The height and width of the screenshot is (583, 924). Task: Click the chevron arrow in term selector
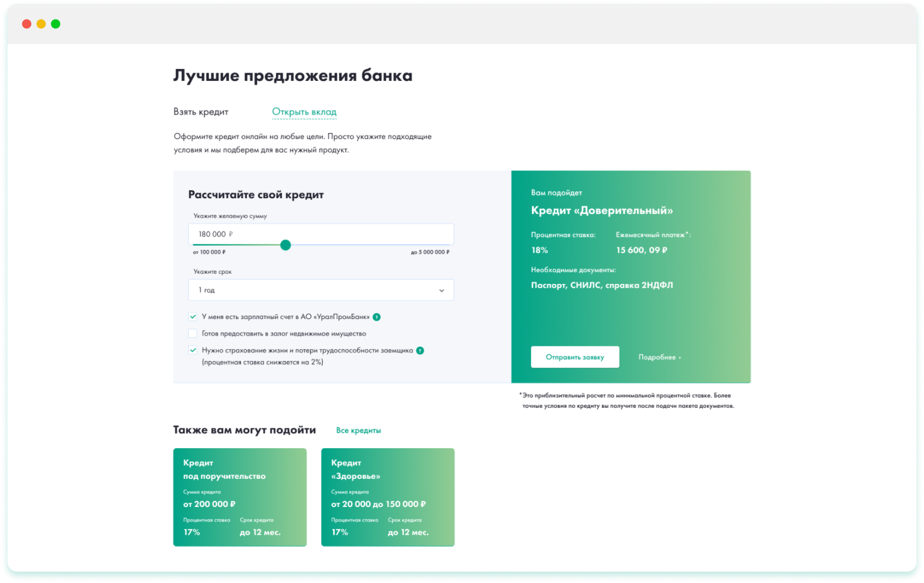[441, 291]
